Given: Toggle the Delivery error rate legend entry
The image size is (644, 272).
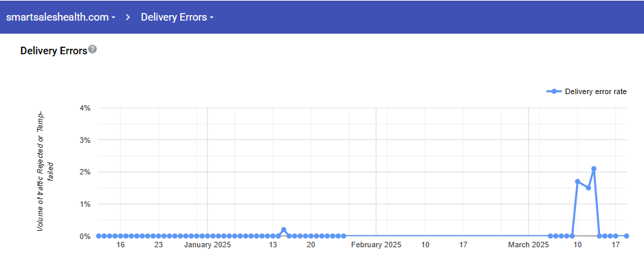Looking at the screenshot, I should [x=586, y=91].
